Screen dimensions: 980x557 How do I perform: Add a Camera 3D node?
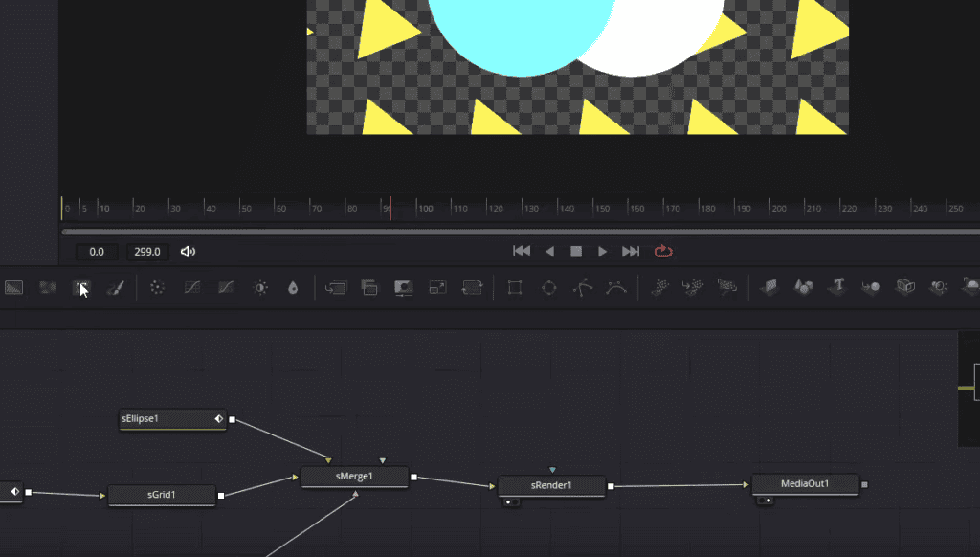pos(905,287)
